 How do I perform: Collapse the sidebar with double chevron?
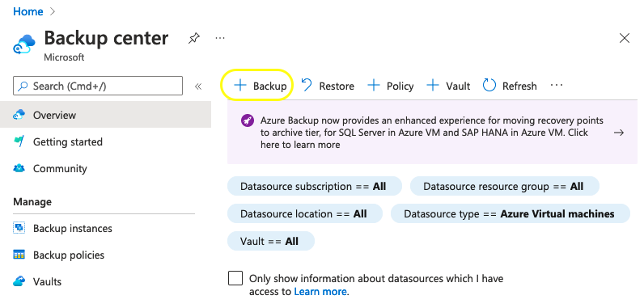pos(198,86)
